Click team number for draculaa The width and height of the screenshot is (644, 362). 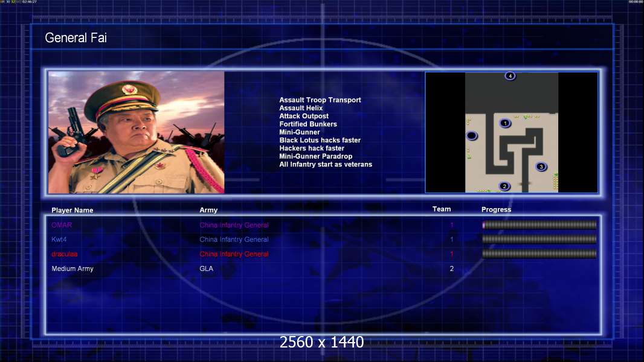tap(452, 254)
